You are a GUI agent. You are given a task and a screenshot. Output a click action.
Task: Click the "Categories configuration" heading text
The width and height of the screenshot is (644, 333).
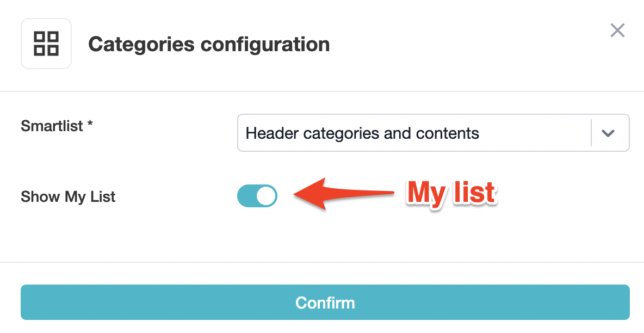point(209,44)
